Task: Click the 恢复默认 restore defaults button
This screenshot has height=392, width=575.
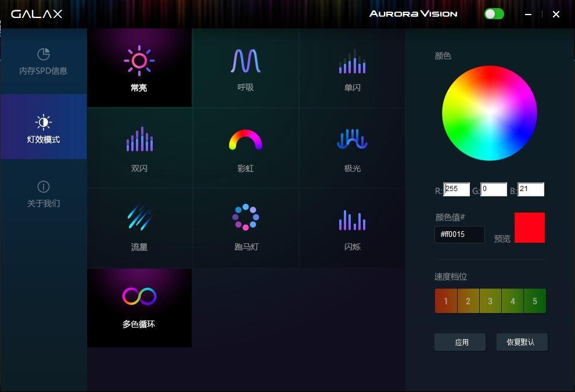Action: pos(522,342)
